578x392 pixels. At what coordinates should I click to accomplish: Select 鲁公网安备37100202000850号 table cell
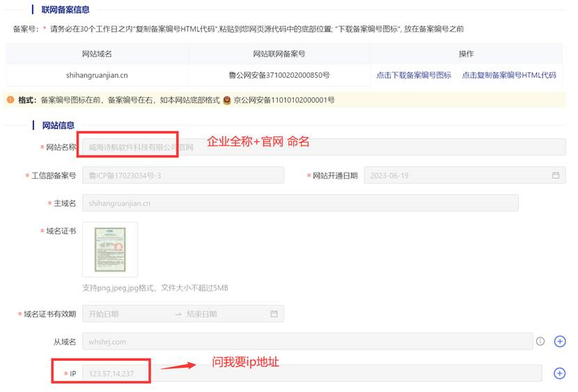(x=279, y=75)
